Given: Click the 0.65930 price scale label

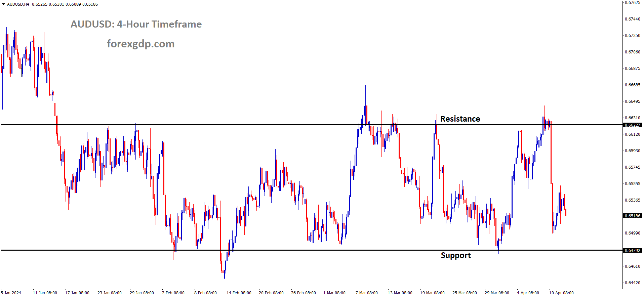Looking at the screenshot, I should pyautogui.click(x=633, y=151).
